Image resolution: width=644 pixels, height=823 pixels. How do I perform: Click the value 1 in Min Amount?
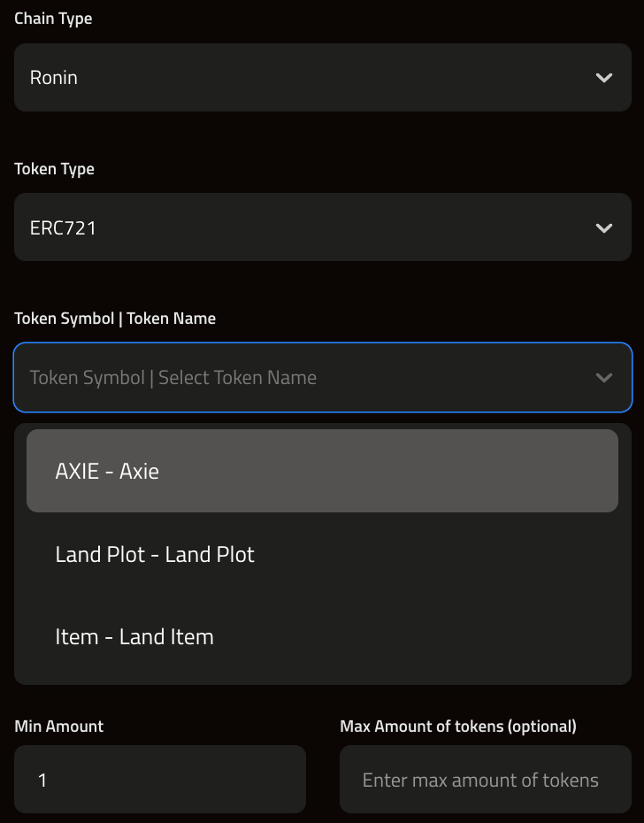click(x=42, y=781)
